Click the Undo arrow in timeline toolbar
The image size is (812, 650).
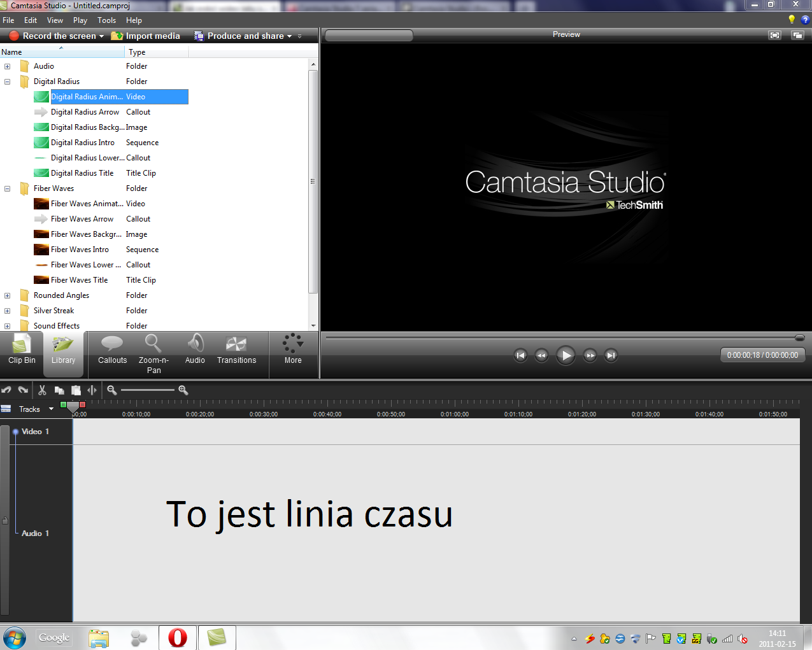point(6,390)
